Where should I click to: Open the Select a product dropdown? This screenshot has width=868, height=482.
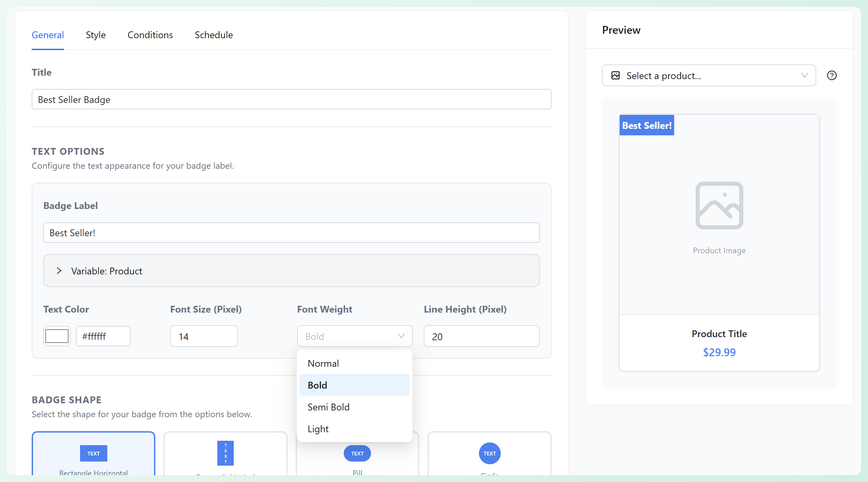coord(709,75)
